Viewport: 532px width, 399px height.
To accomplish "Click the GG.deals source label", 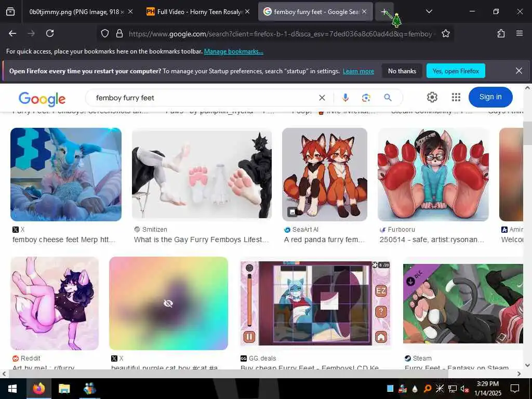I will click(262, 358).
